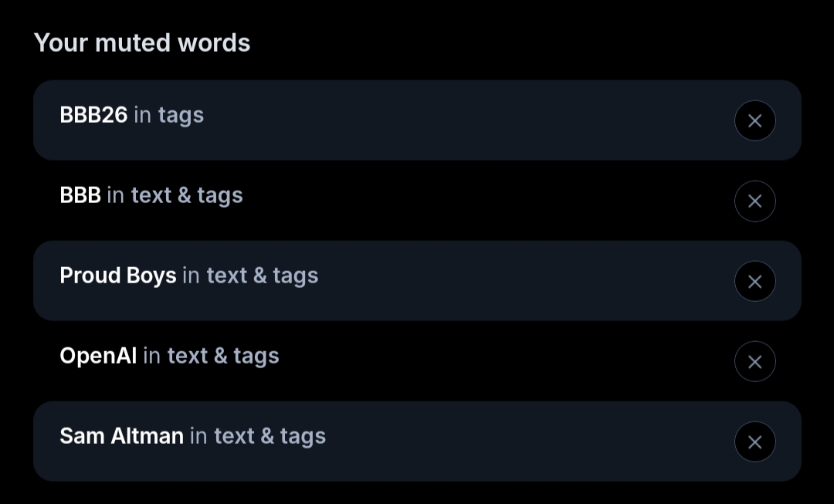Click "in text & tags" beside BBB

pyautogui.click(x=175, y=195)
